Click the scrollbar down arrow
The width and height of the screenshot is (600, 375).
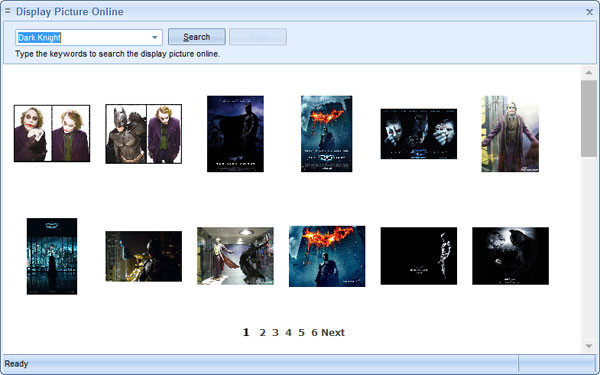tap(589, 346)
